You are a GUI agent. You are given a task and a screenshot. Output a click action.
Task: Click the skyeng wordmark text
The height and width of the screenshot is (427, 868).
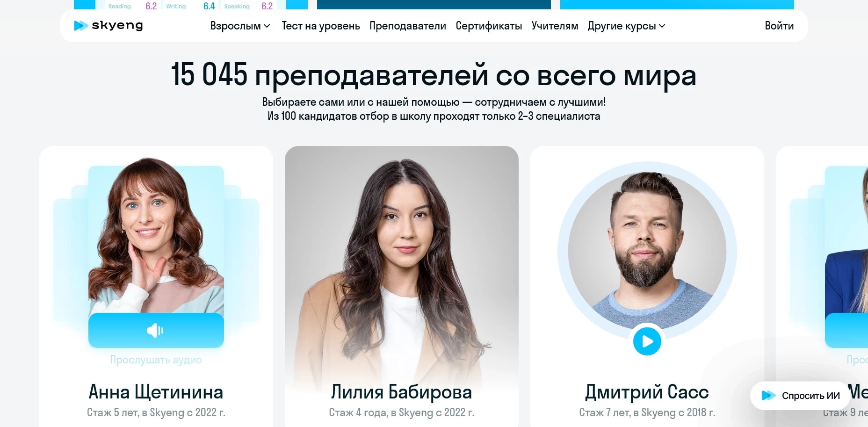(x=117, y=26)
